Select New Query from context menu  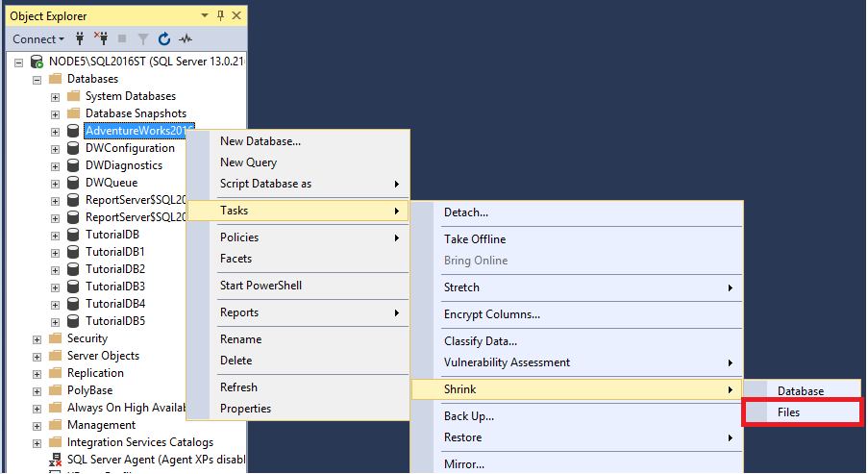248,162
